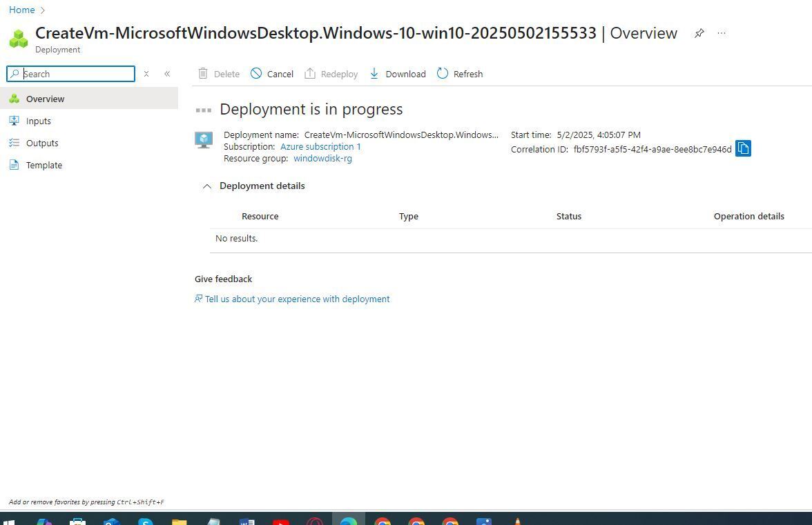Collapse the left navigation menu
Image resolution: width=812 pixels, height=525 pixels.
pyautogui.click(x=167, y=74)
